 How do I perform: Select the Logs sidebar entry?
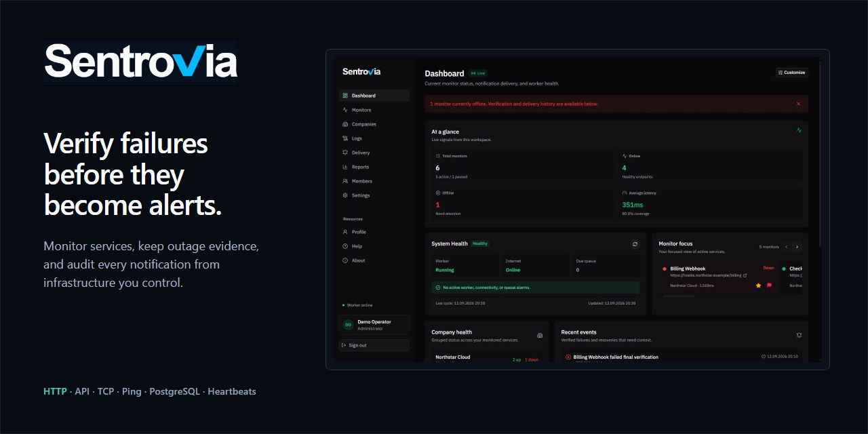374,138
